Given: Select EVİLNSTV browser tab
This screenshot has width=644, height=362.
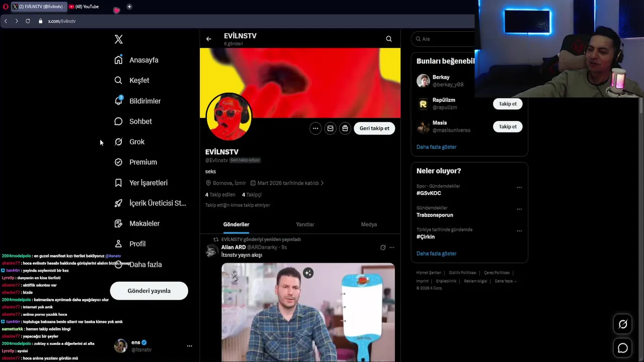Looking at the screenshot, I should coord(38,7).
